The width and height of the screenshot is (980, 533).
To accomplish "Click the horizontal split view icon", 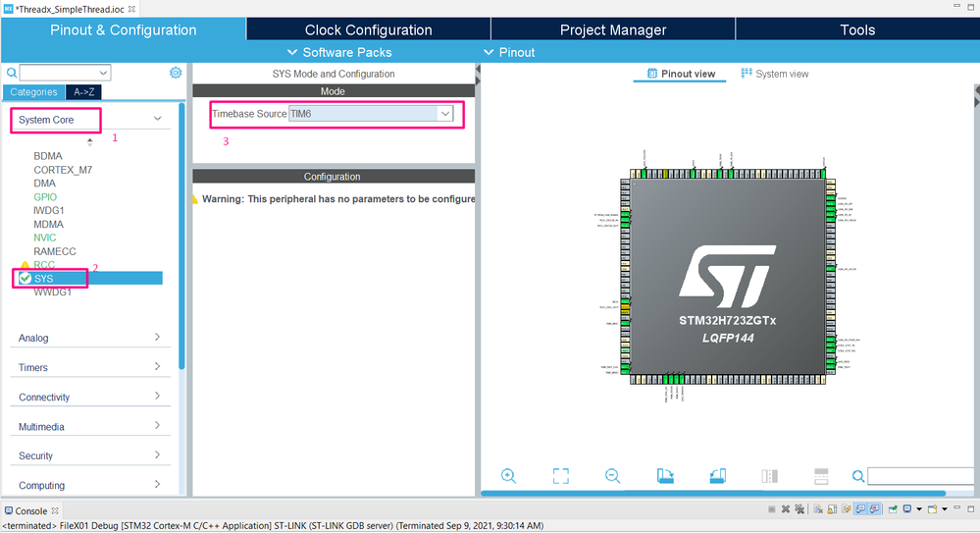I will [821, 476].
